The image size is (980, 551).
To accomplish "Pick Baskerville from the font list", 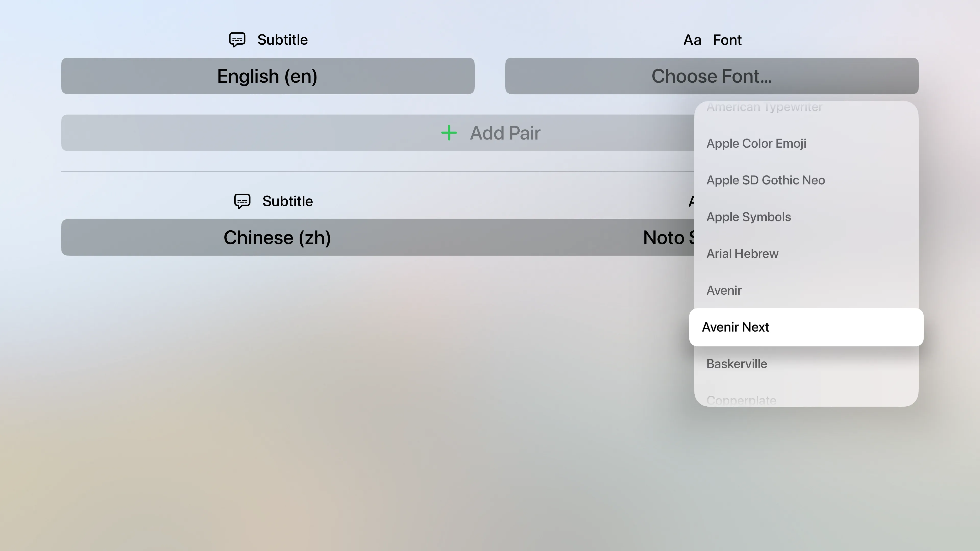I will tap(737, 364).
